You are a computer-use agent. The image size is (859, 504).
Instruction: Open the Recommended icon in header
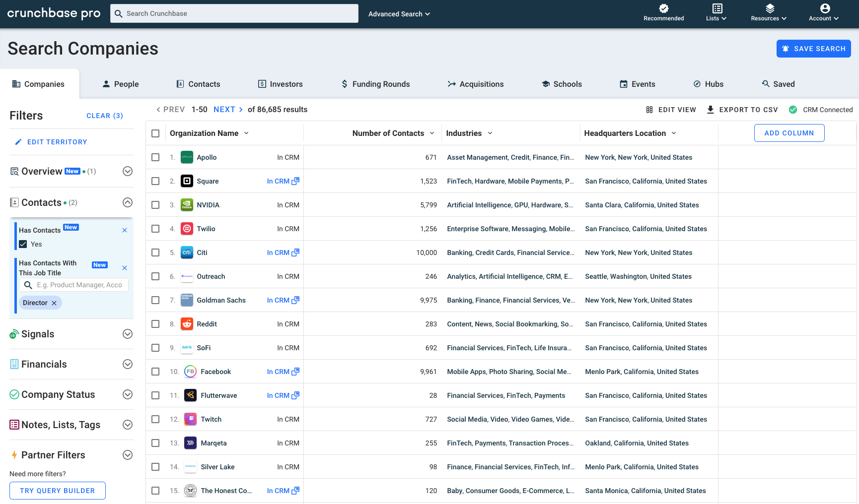pos(663,8)
